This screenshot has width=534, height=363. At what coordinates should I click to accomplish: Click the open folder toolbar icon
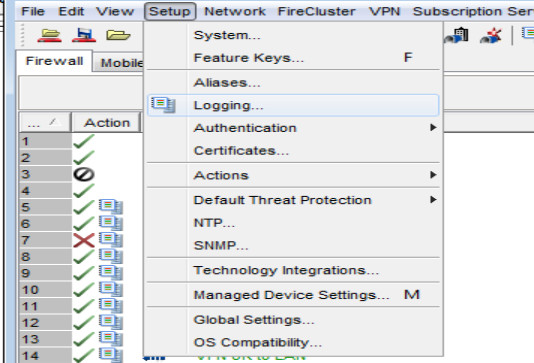118,35
